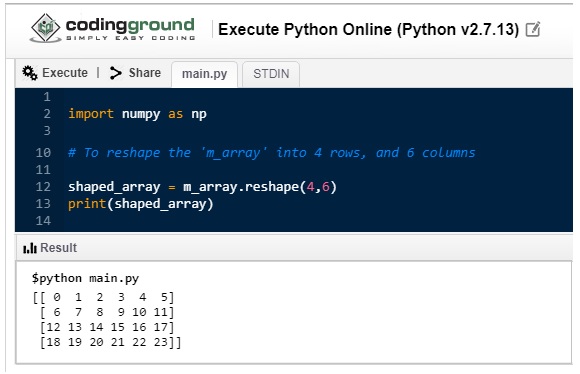This screenshot has height=374, width=580.
Task: Click the codingground logo icon
Action: pos(45,28)
